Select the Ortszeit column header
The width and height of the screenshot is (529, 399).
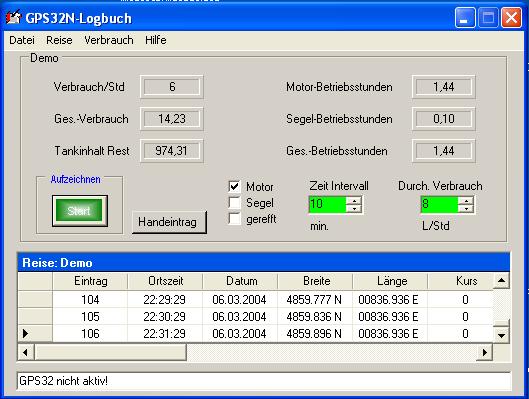[165, 281]
